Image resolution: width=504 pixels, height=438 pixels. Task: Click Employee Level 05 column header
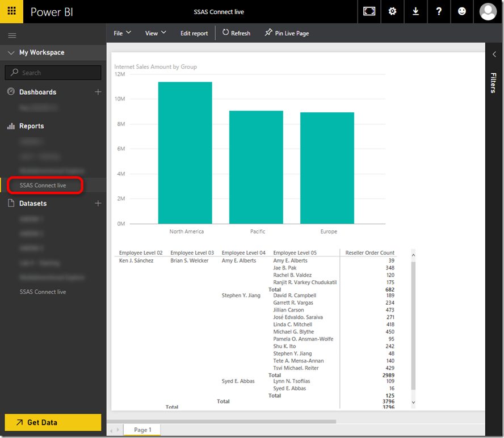click(x=295, y=252)
